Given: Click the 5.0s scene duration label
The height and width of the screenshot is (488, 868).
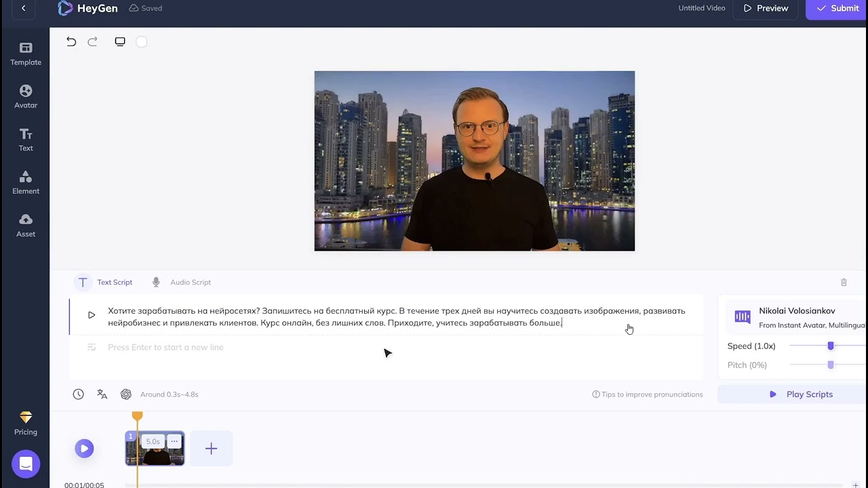Looking at the screenshot, I should (153, 441).
